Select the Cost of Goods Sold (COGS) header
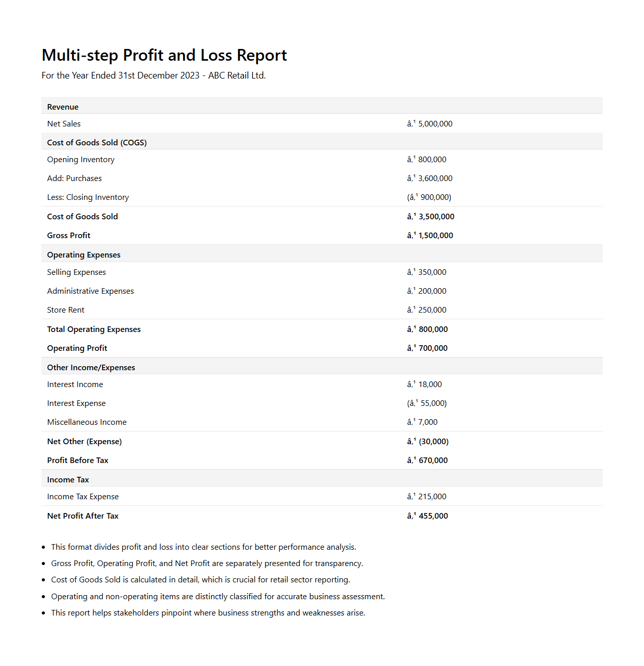Image resolution: width=644 pixels, height=666 pixels. [x=97, y=143]
